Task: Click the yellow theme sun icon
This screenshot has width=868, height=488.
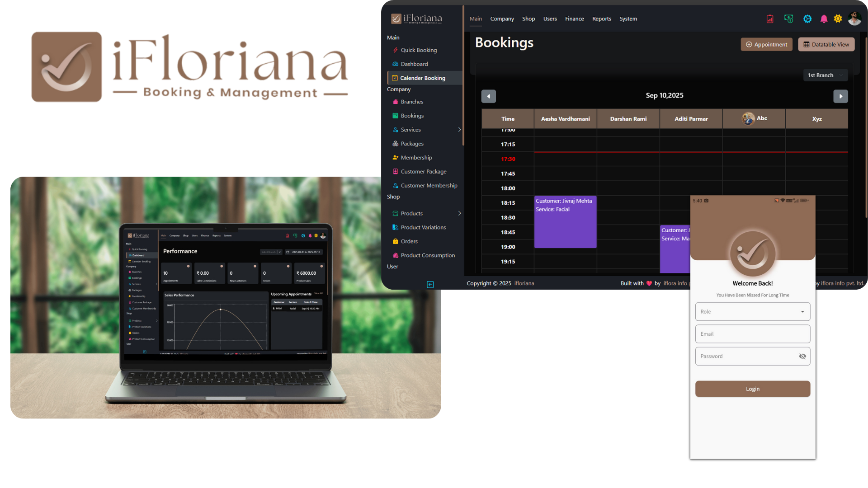Action: [838, 19]
